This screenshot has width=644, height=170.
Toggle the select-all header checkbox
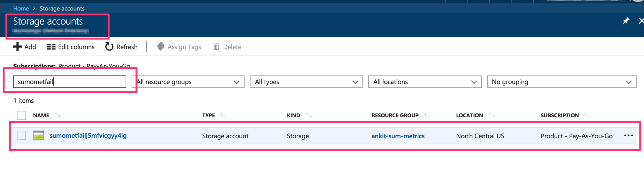[x=21, y=115]
